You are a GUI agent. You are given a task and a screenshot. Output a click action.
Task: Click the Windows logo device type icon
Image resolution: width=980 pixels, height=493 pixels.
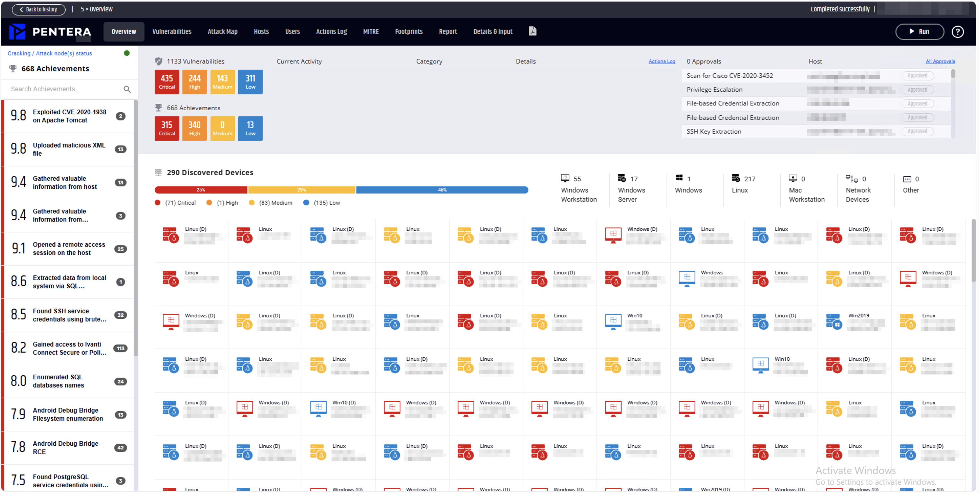pos(679,178)
